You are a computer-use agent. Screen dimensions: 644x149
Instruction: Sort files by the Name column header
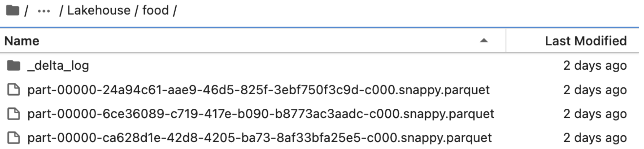point(22,41)
